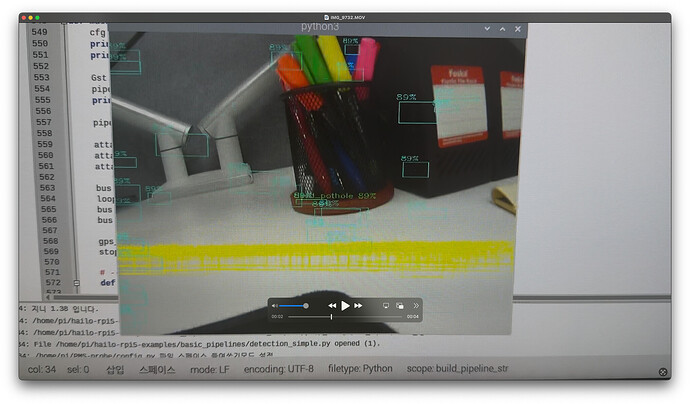
Task: Click the fast-forward button
Action: (359, 305)
